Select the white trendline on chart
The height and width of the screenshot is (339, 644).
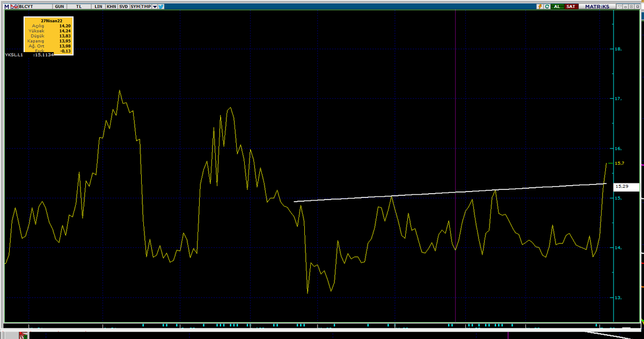[x=450, y=193]
